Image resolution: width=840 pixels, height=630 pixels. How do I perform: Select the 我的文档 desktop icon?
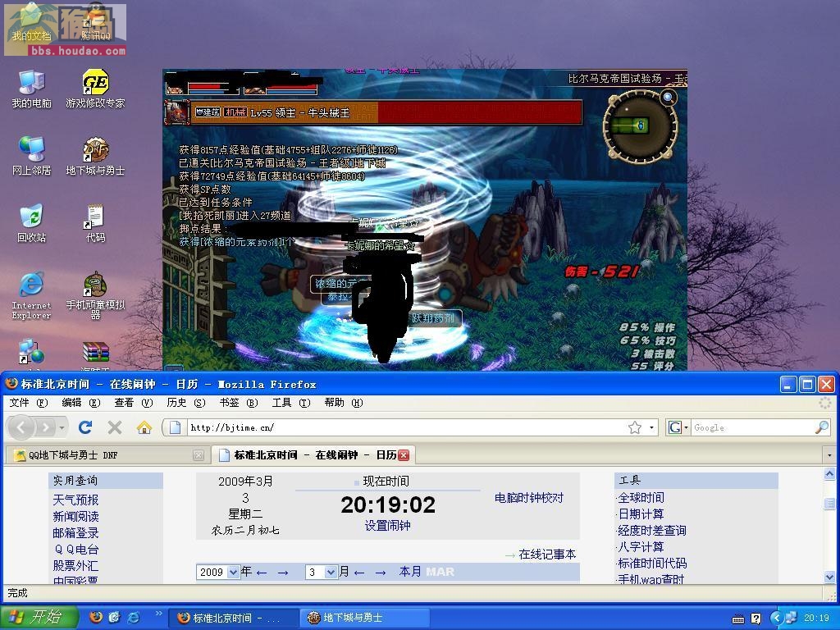click(32, 24)
